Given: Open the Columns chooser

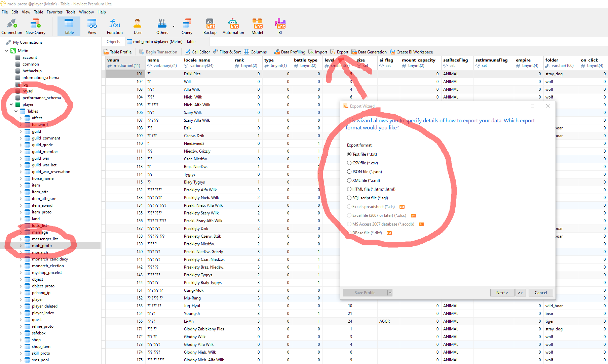Looking at the screenshot, I should tap(255, 52).
